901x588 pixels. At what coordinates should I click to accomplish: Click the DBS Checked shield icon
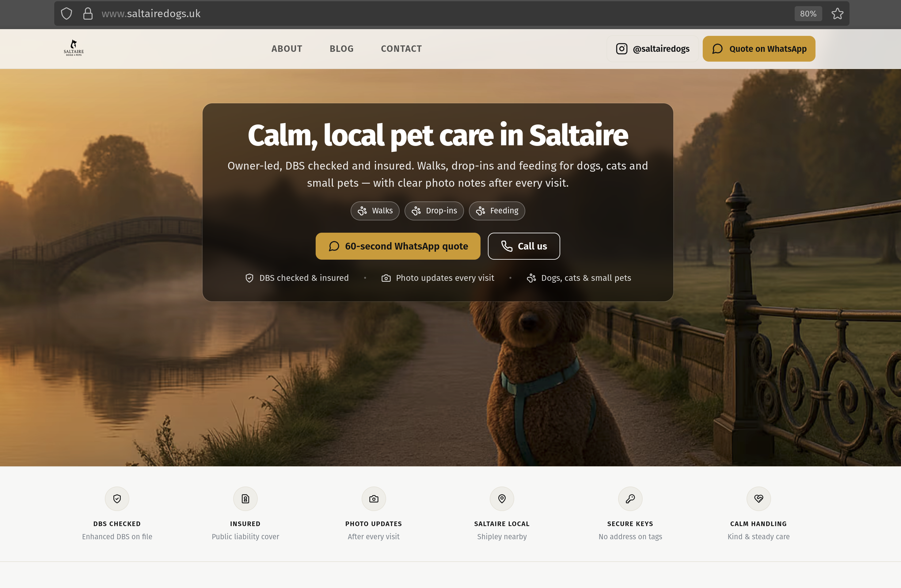coord(117,499)
